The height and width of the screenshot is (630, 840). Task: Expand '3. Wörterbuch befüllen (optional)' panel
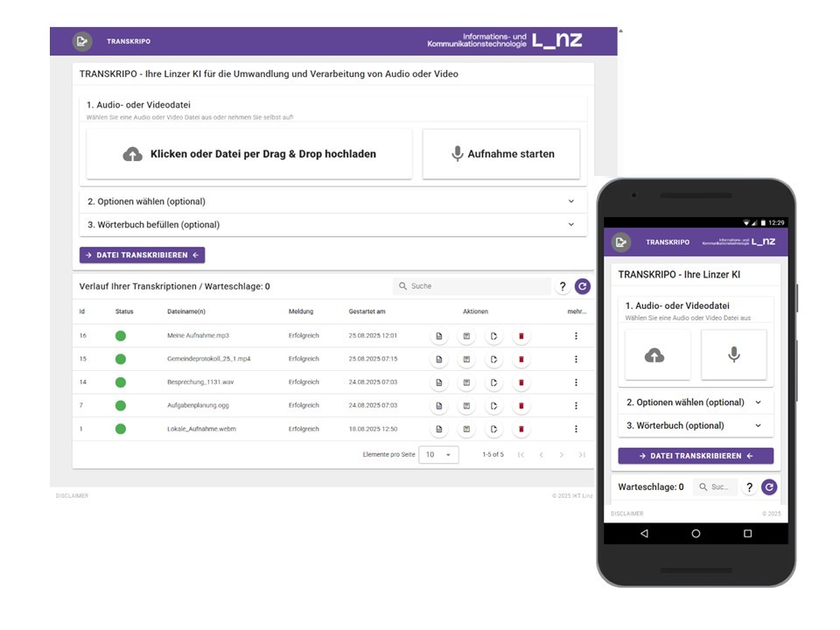tap(332, 225)
